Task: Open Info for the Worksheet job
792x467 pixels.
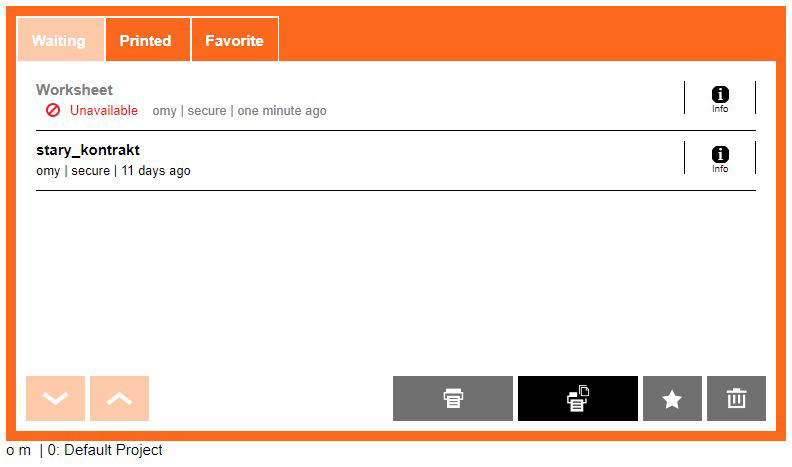Action: point(720,98)
